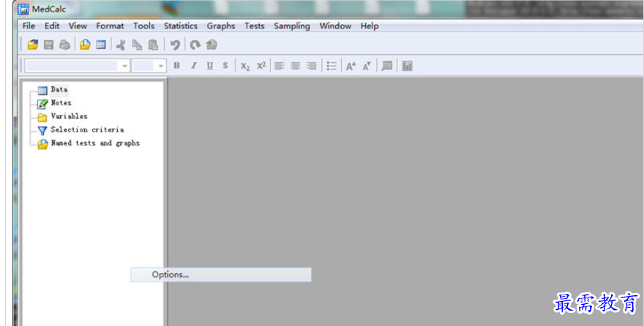
Task: Open the Tools menu
Action: tap(143, 26)
